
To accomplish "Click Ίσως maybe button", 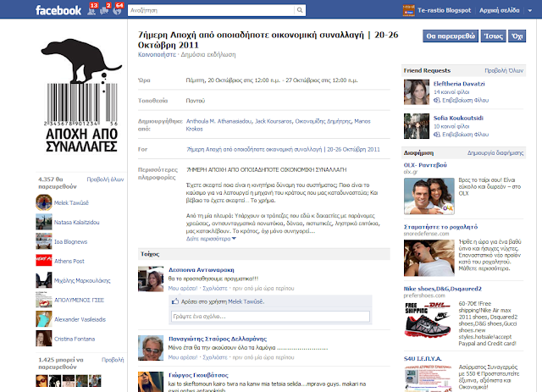I will click(x=493, y=36).
